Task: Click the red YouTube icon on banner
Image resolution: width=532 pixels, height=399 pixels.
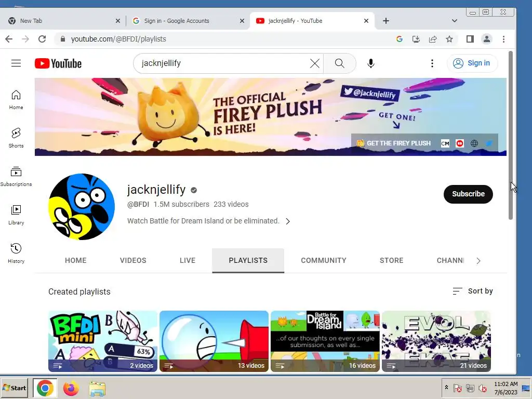Action: (460, 143)
